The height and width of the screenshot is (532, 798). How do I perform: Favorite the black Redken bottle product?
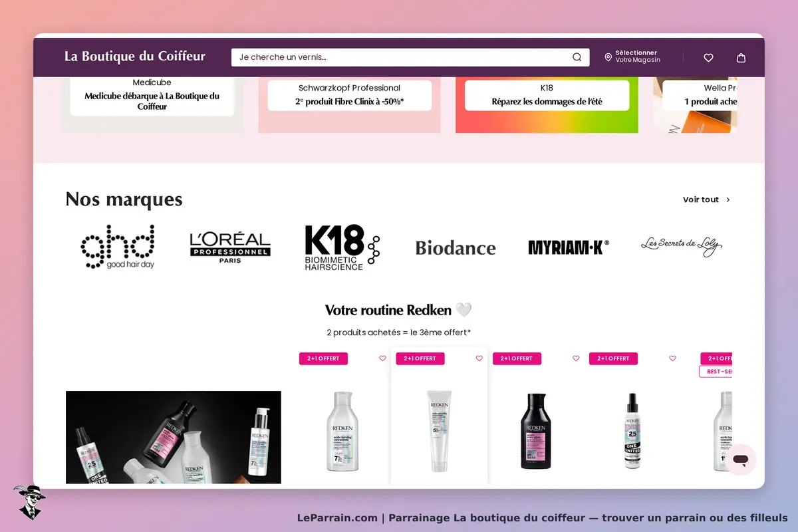[x=576, y=358]
